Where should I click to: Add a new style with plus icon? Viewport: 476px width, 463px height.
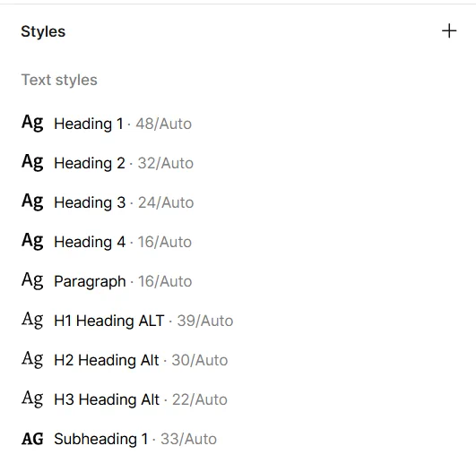pos(449,31)
